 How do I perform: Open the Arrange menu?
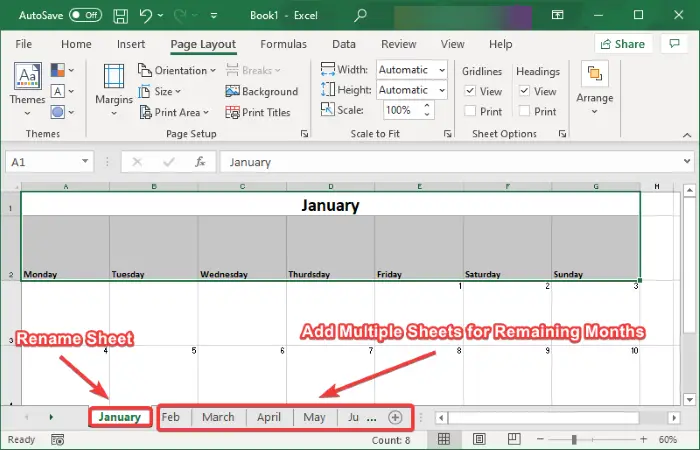[595, 88]
